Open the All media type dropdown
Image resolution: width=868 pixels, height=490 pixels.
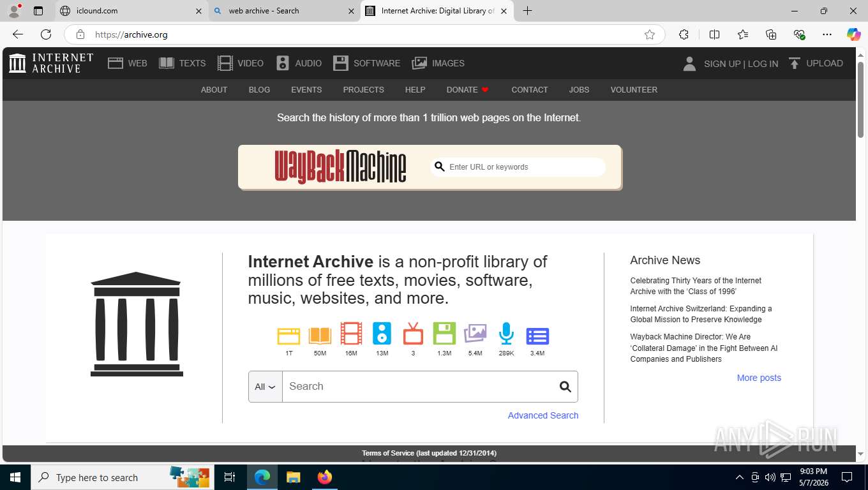click(x=265, y=387)
